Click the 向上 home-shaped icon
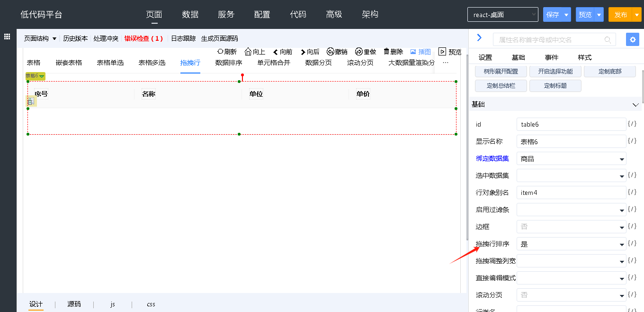Viewport: 644px width, 312px height. coord(248,52)
